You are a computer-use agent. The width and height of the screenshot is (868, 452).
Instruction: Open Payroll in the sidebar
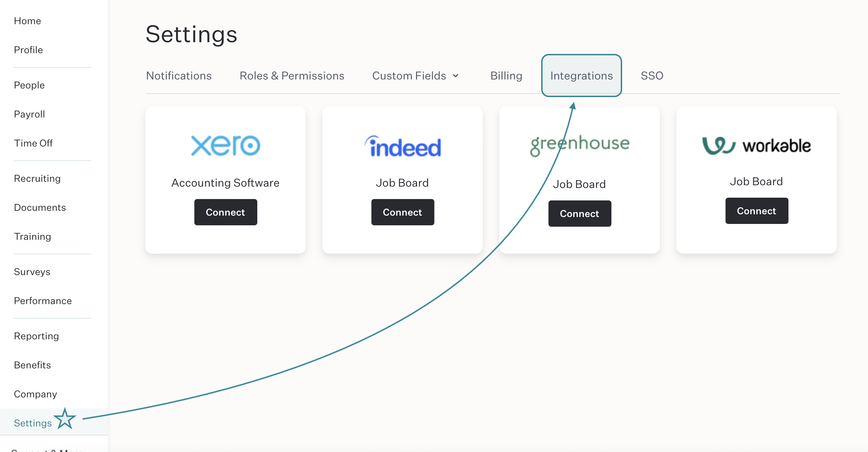click(29, 114)
